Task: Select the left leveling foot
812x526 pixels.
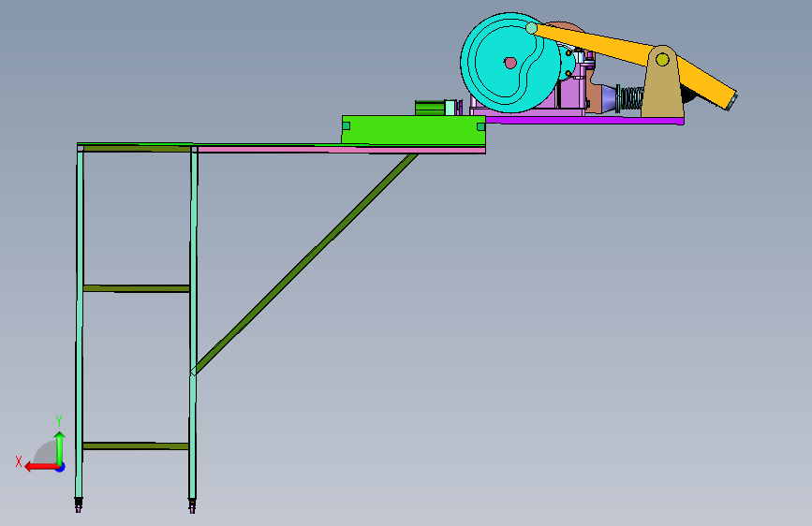Action: pos(78,504)
